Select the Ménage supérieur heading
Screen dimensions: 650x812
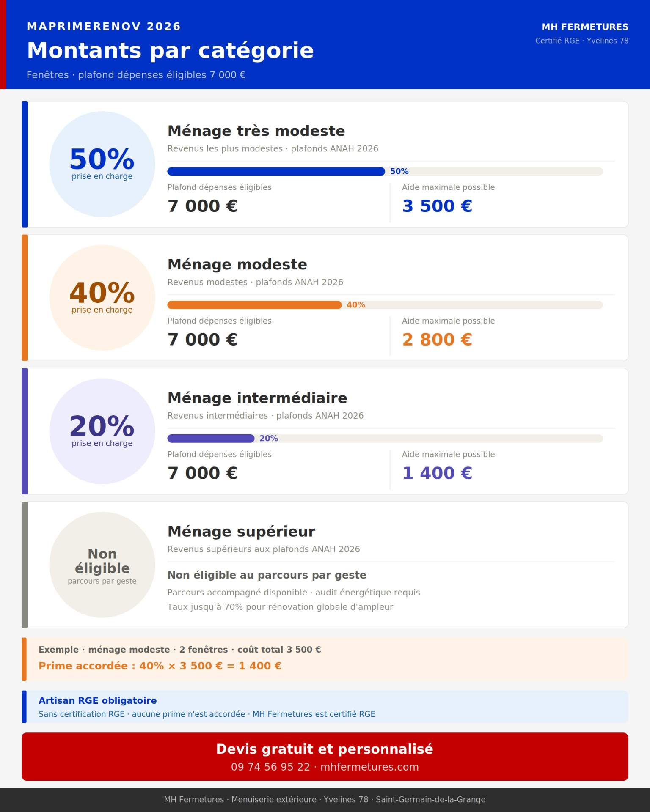point(241,532)
